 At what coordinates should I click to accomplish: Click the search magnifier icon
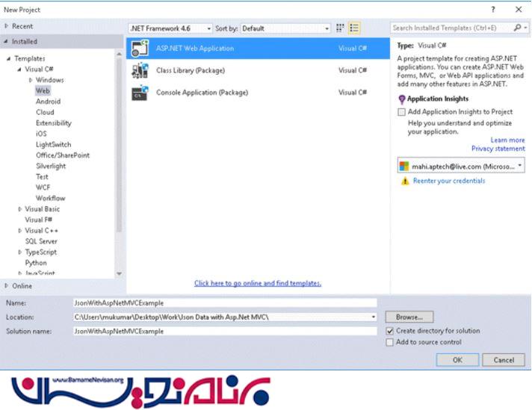coord(516,28)
